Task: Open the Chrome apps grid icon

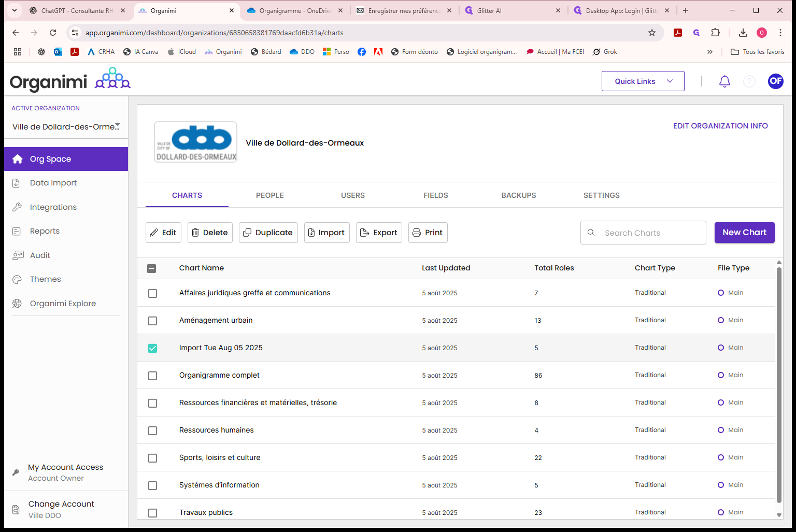Action: coord(18,52)
